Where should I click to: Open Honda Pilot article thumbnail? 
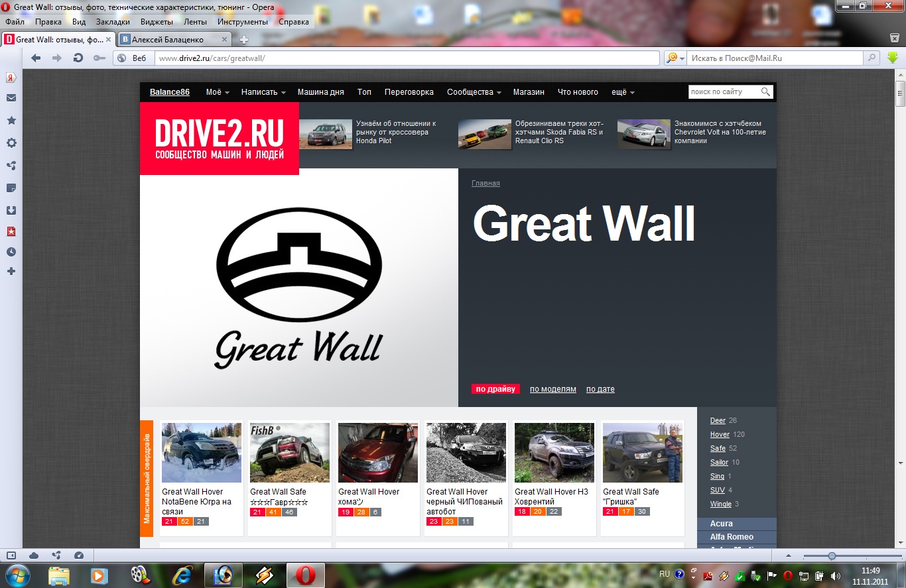click(326, 134)
